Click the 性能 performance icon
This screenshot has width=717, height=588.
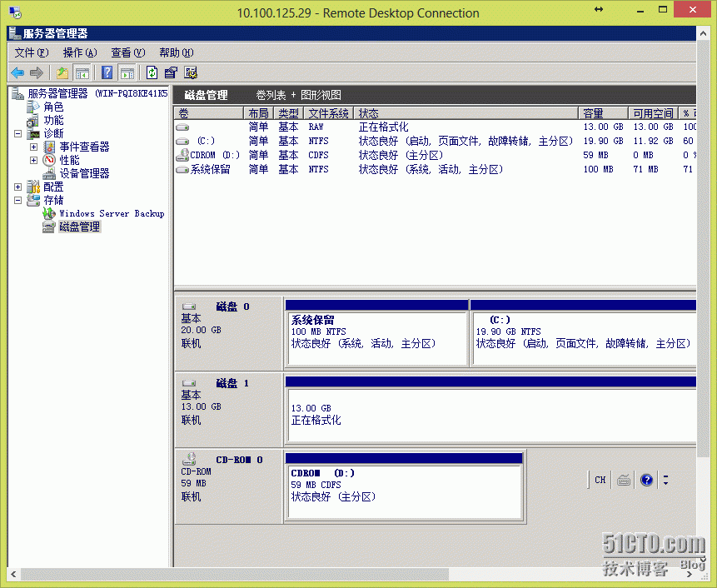49,161
